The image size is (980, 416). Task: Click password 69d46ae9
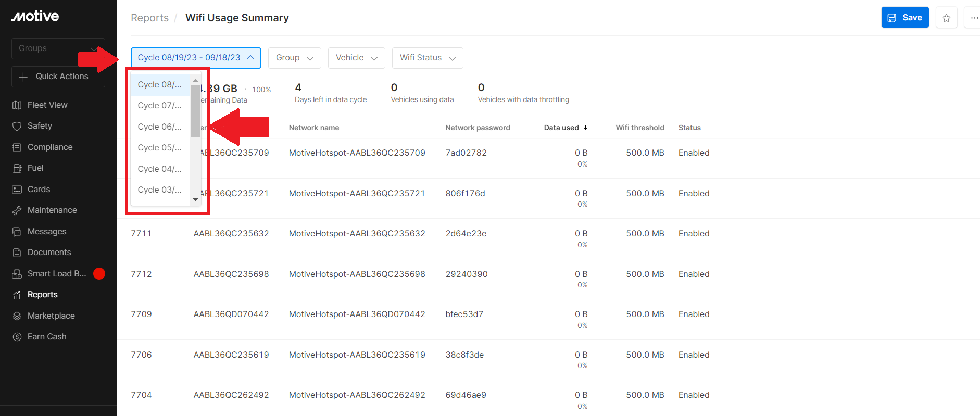click(466, 395)
